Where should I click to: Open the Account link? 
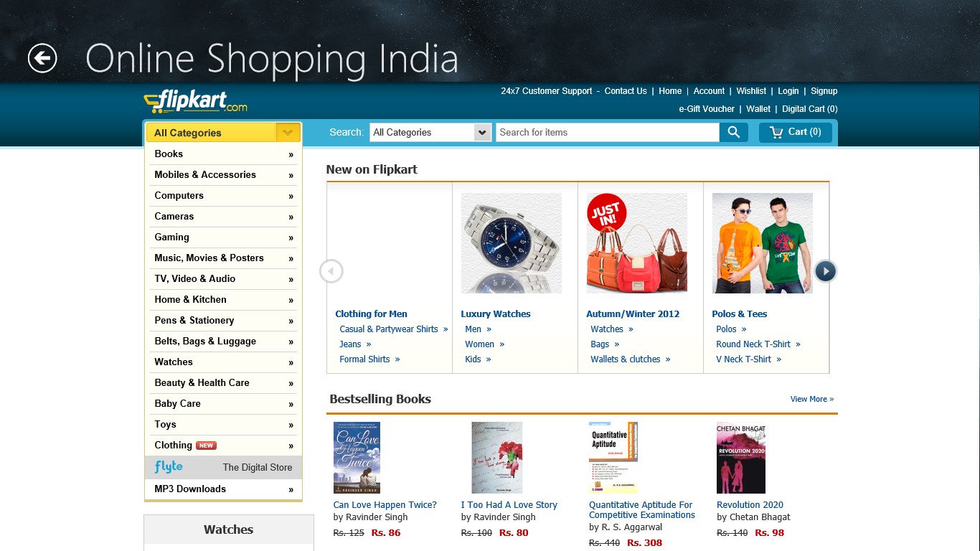click(709, 91)
